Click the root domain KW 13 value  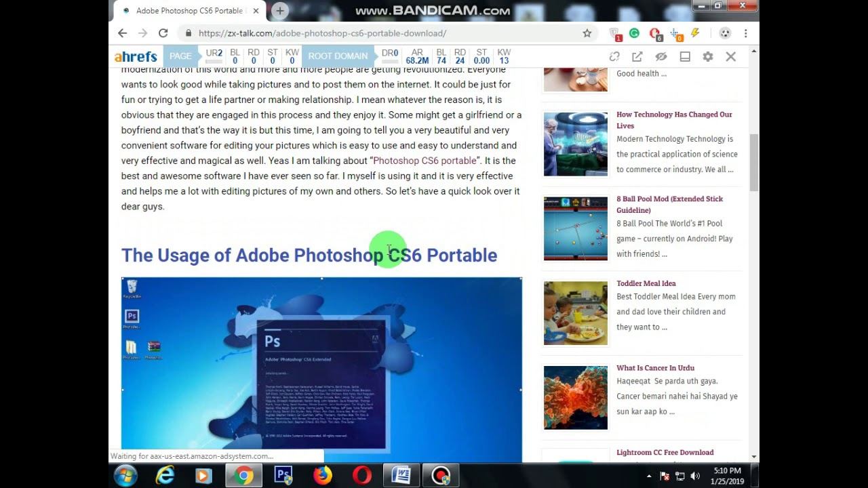click(504, 56)
